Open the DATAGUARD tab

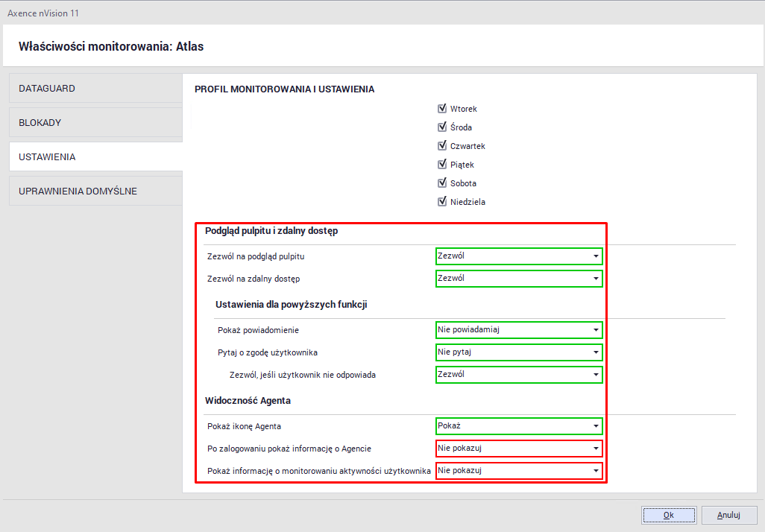95,88
